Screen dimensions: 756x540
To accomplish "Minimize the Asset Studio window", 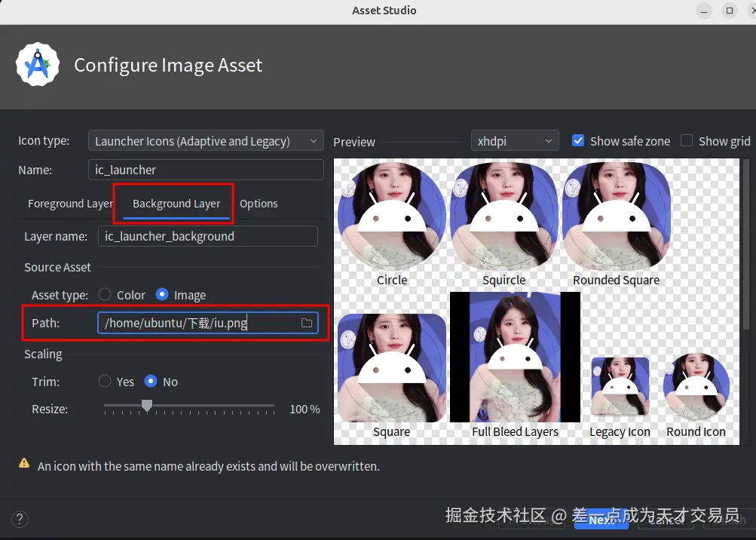I will coord(704,11).
